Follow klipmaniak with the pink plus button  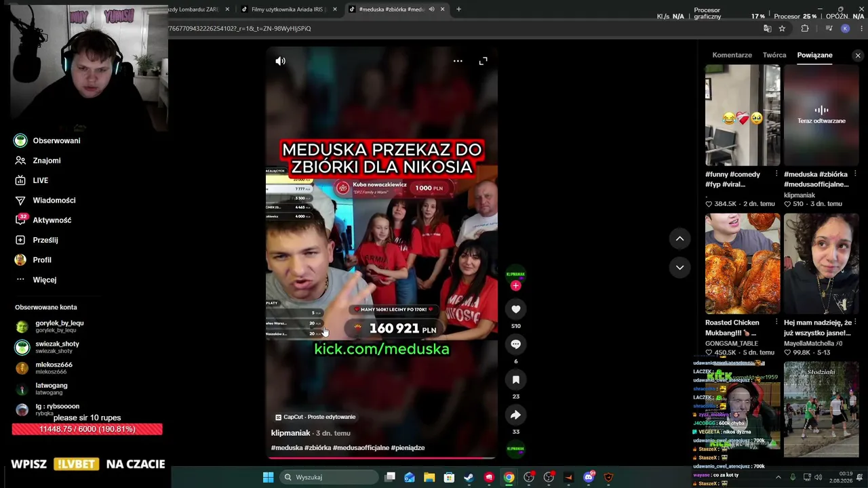click(515, 285)
